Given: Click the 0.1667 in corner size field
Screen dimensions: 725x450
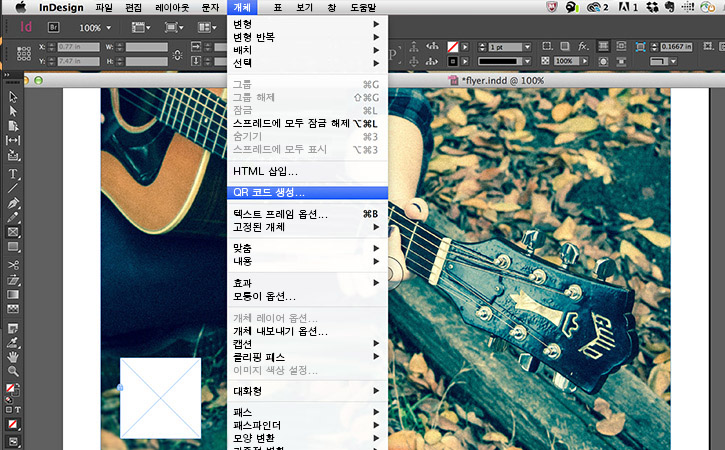Looking at the screenshot, I should coord(676,47).
